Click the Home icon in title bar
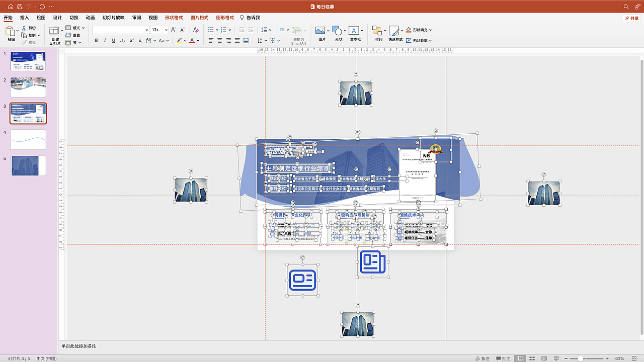This screenshot has width=644, height=362. (x=11, y=7)
